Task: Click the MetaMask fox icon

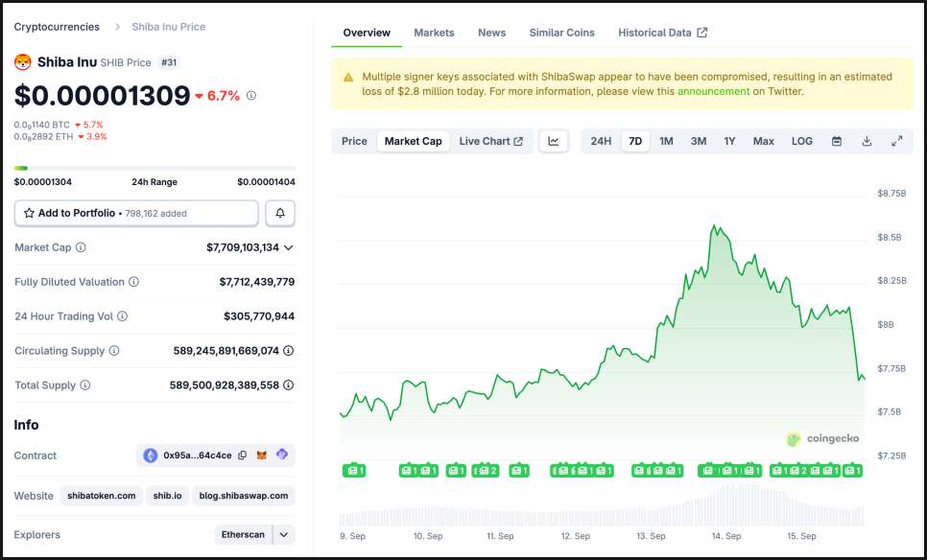Action: click(x=261, y=455)
